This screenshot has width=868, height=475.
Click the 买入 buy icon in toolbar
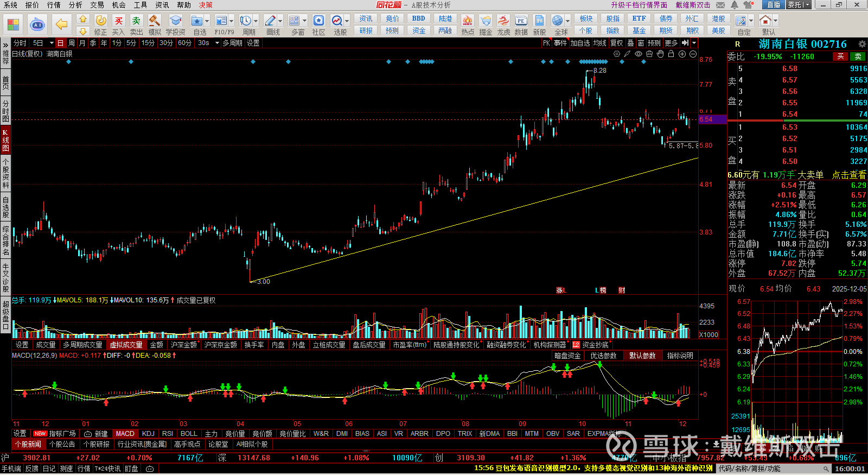tap(118, 22)
